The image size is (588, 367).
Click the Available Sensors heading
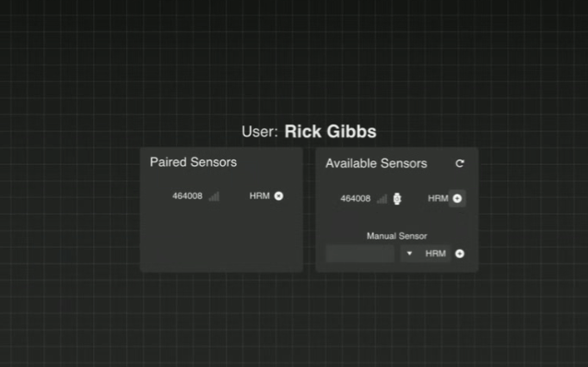tap(376, 163)
